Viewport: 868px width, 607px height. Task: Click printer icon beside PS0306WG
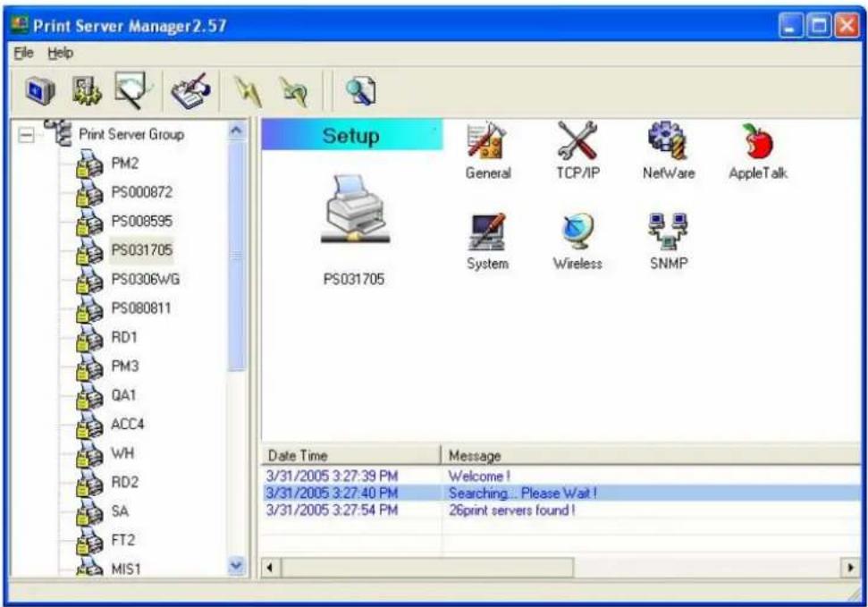pyautogui.click(x=89, y=279)
